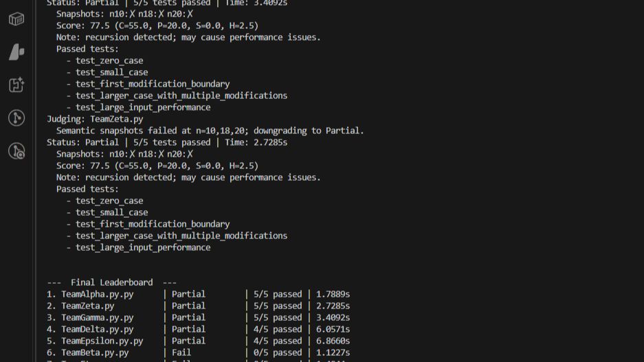This screenshot has height=362, width=644.
Task: Click the TeamGamma.py.py leaderboard row
Action: [97, 317]
